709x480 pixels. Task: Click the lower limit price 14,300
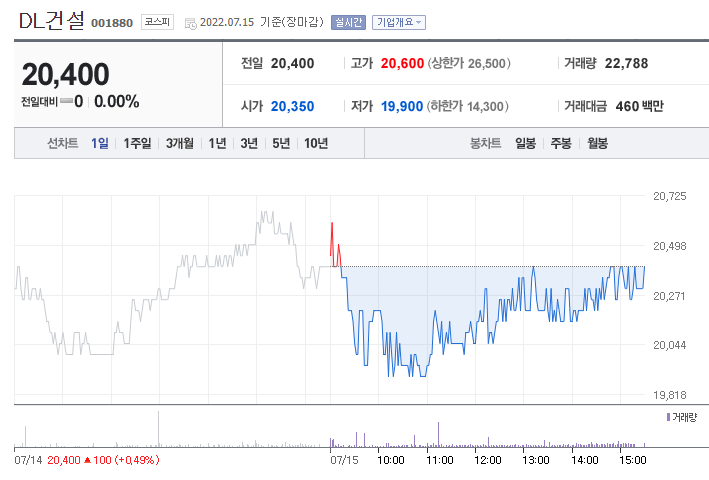pos(485,107)
